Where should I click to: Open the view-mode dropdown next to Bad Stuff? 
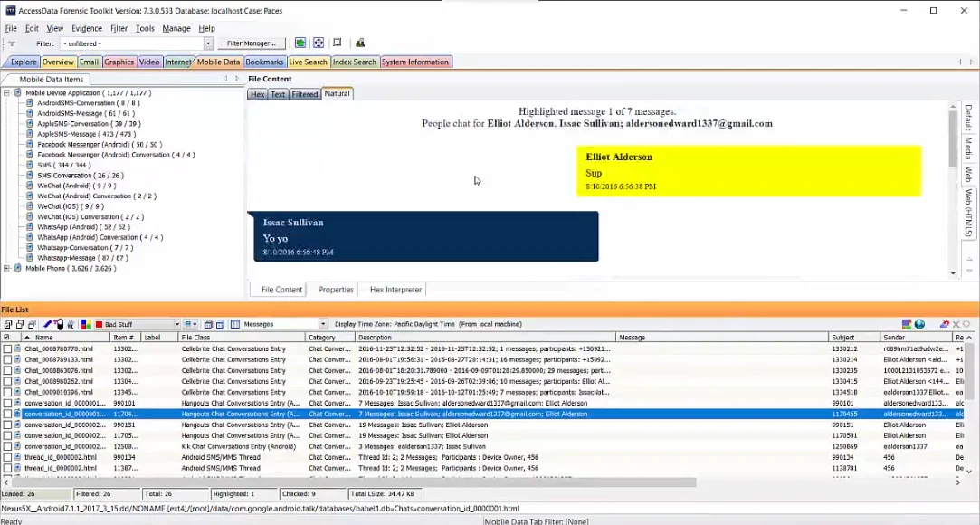click(190, 324)
